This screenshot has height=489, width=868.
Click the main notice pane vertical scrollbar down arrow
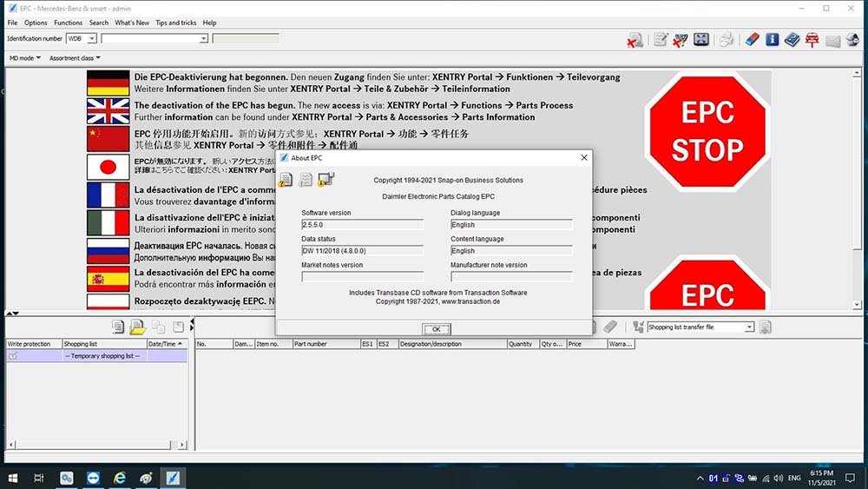click(857, 305)
